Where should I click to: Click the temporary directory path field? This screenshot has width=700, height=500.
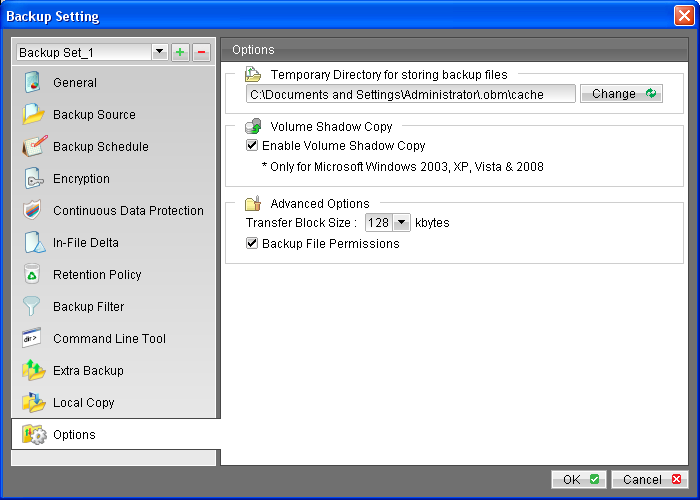(x=410, y=94)
